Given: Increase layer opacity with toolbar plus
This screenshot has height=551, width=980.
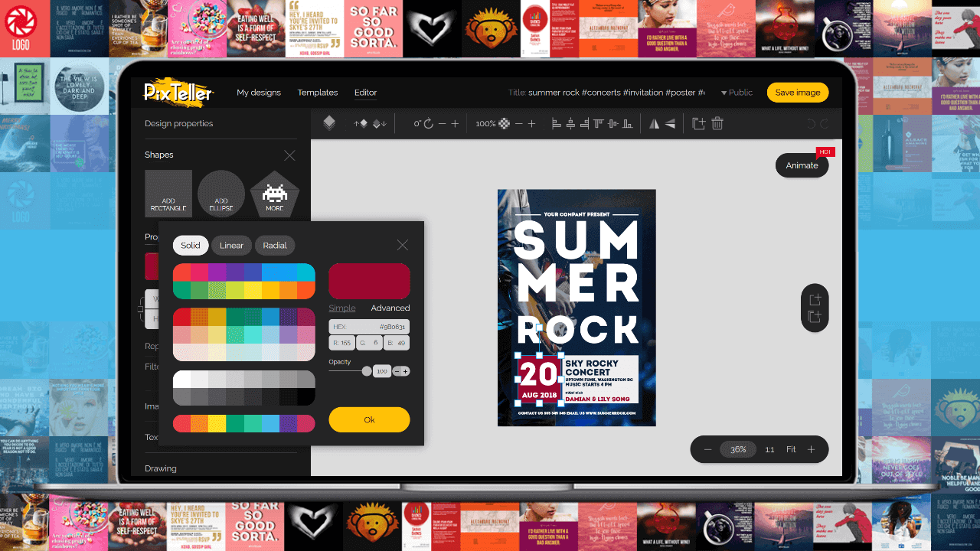Looking at the screenshot, I should point(531,123).
